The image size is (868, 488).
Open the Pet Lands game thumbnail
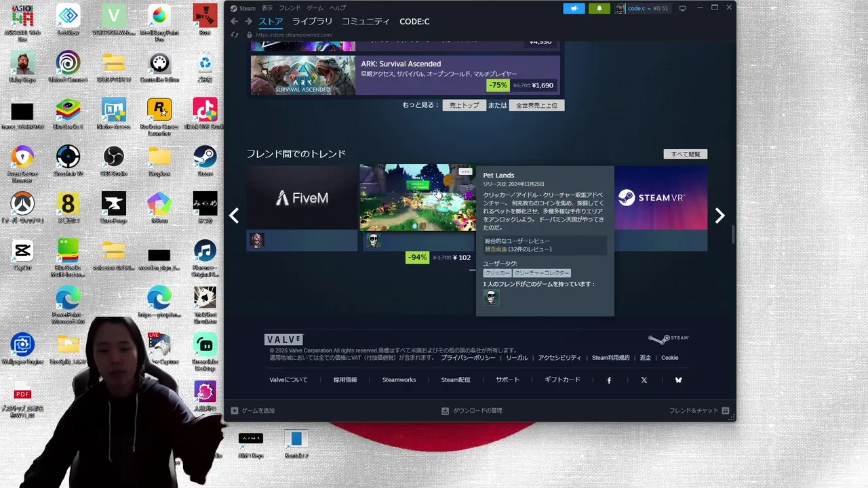(418, 198)
